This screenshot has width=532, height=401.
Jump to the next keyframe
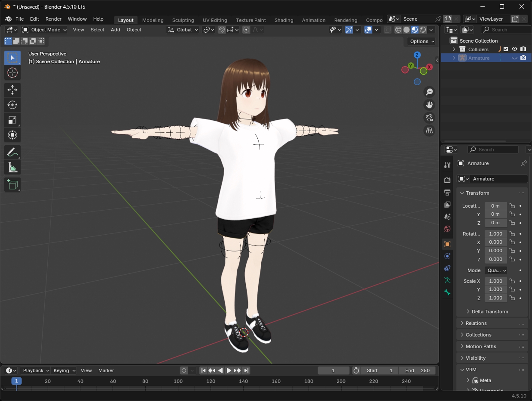pos(237,370)
